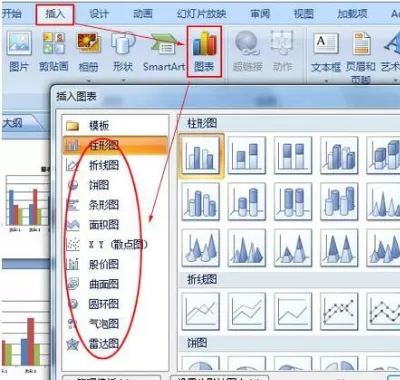Expand the 形状 dropdown arrow
This screenshot has height=380, width=400.
point(123,80)
